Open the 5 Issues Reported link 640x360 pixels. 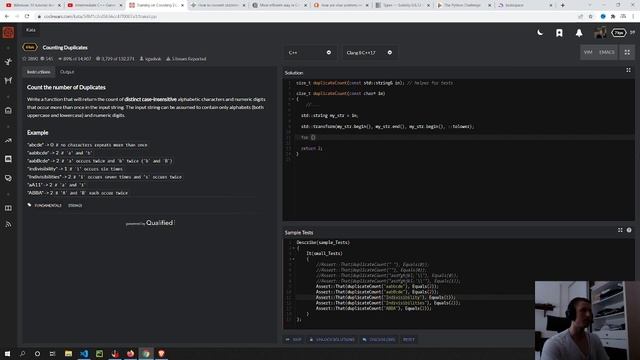[186, 59]
